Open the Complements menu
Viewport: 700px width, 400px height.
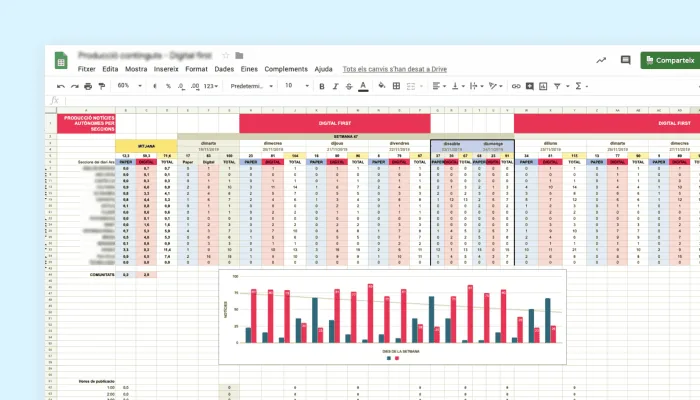click(x=286, y=69)
